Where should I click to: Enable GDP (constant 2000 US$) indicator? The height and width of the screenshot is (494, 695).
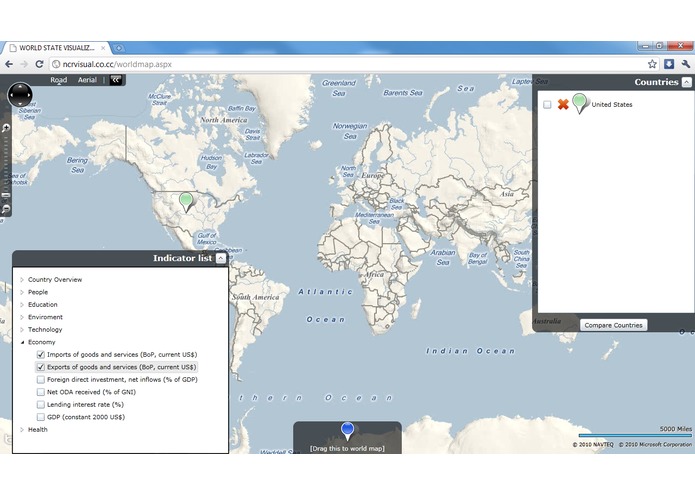[x=41, y=417]
